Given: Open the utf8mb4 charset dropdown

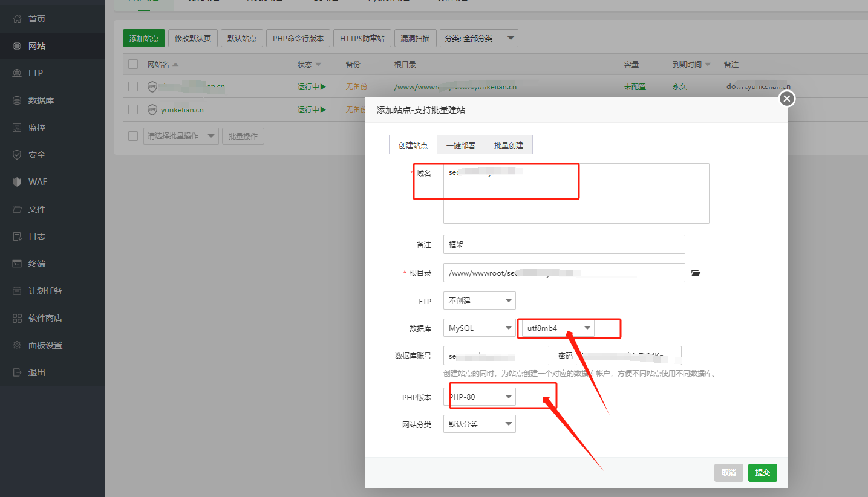Looking at the screenshot, I should pyautogui.click(x=557, y=328).
